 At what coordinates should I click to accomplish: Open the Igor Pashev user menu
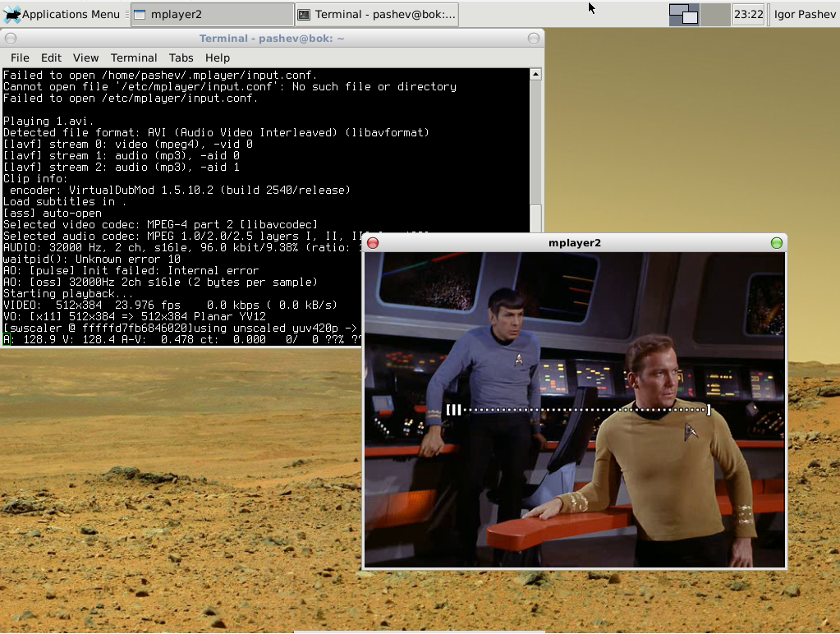(805, 15)
